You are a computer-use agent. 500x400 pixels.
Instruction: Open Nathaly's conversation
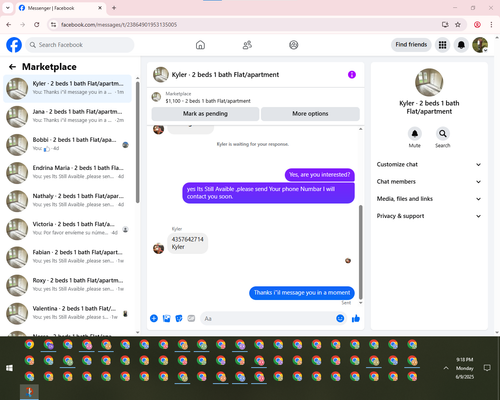(67, 201)
